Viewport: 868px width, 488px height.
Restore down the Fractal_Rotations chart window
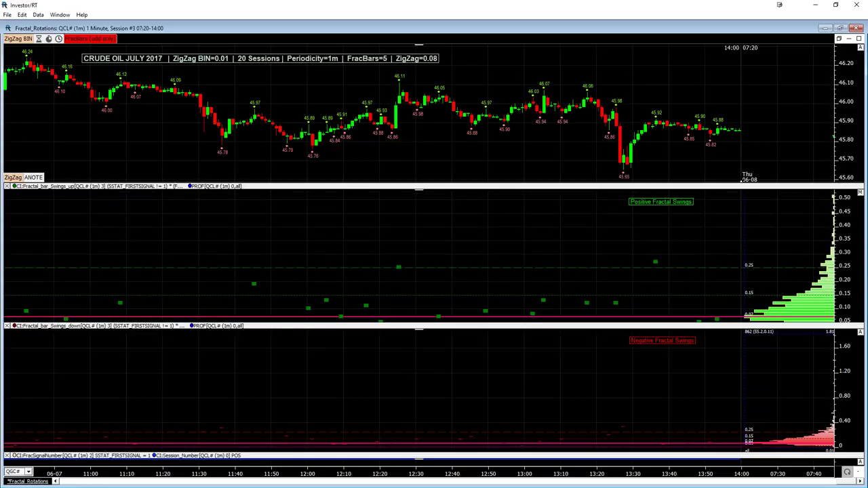(x=841, y=28)
